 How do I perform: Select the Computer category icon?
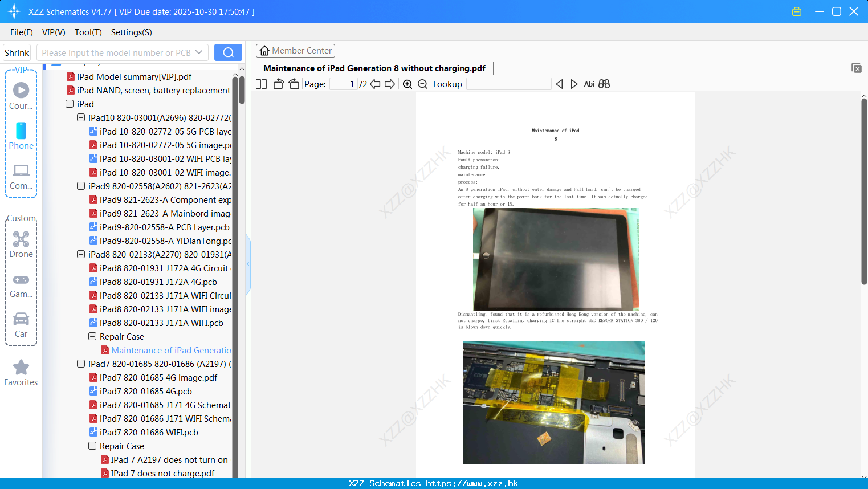(x=21, y=170)
